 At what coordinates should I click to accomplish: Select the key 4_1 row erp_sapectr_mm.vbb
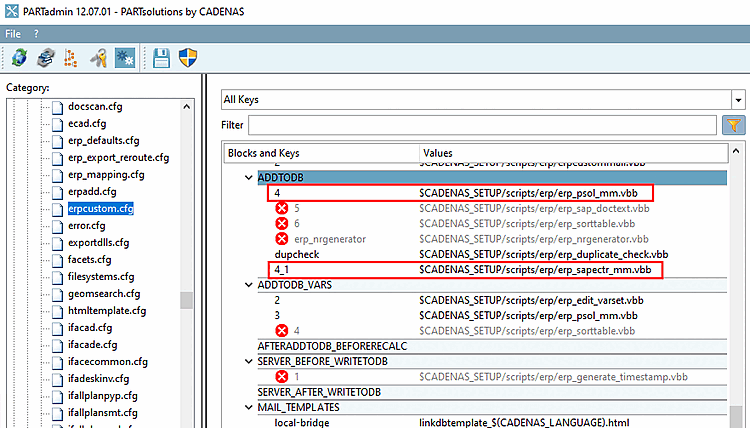tap(465, 270)
